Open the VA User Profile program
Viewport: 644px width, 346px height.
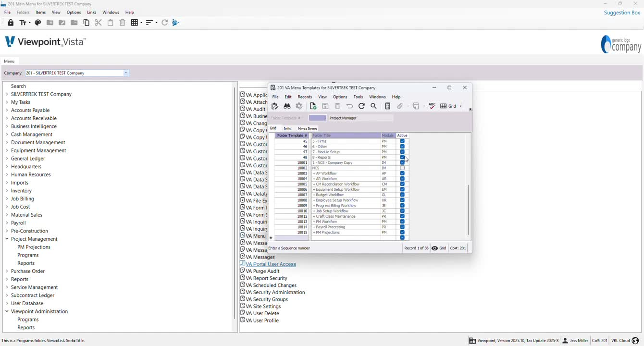(262, 321)
